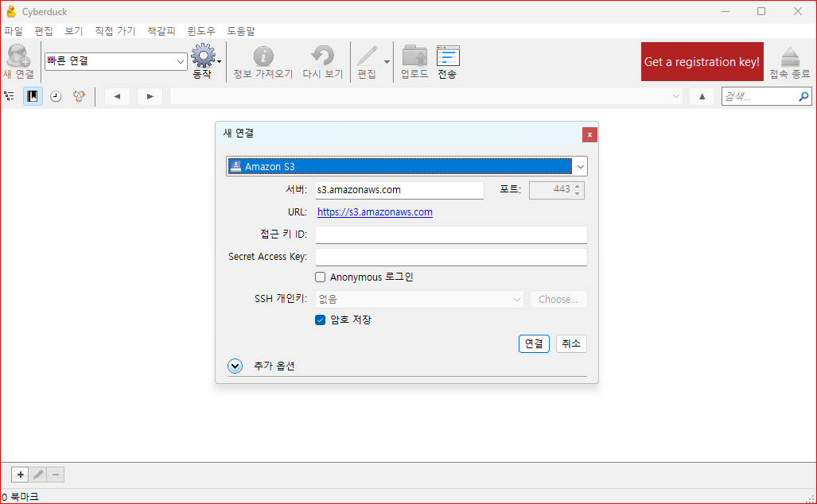Open the 동작 dropdown arrow
The image size is (817, 504).
(219, 61)
